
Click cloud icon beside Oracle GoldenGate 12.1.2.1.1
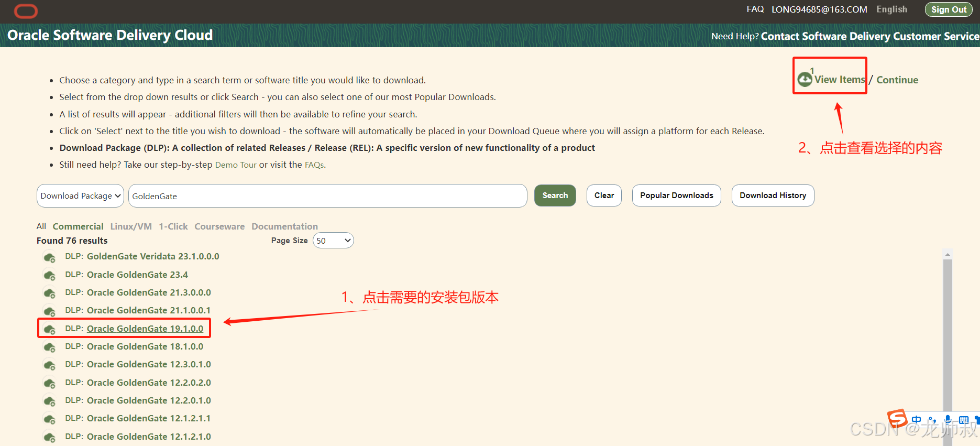[x=49, y=419]
